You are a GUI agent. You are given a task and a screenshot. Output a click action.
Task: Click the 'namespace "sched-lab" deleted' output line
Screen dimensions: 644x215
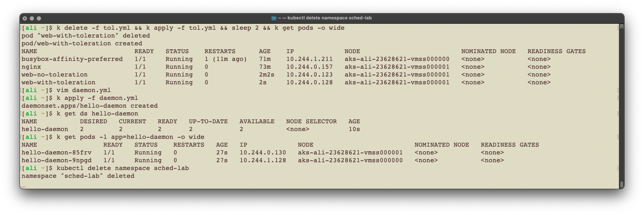[78, 176]
